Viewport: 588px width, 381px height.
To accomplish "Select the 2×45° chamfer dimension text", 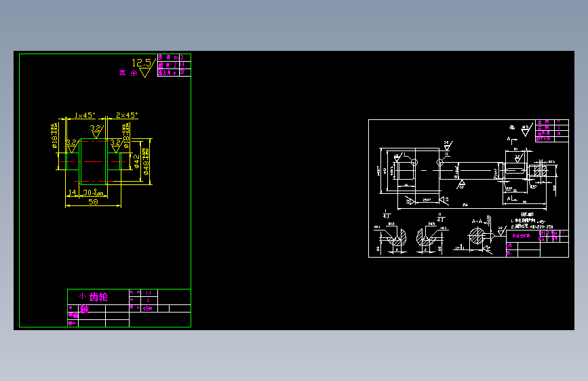I will [127, 115].
